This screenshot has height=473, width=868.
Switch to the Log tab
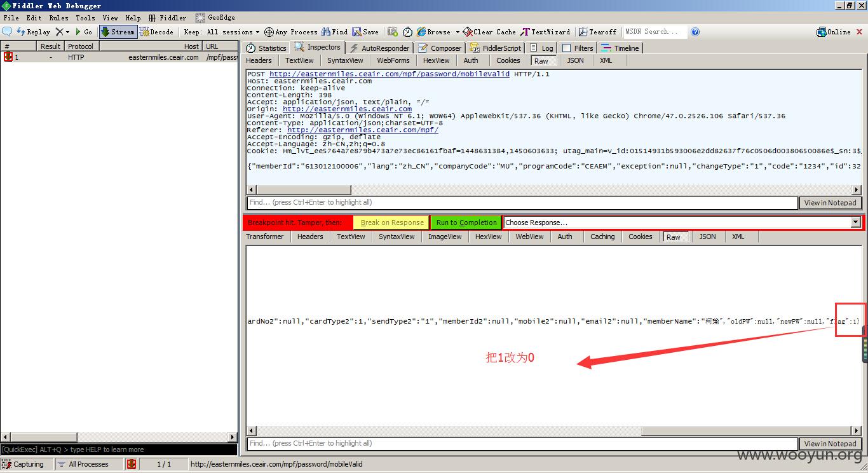(x=541, y=48)
